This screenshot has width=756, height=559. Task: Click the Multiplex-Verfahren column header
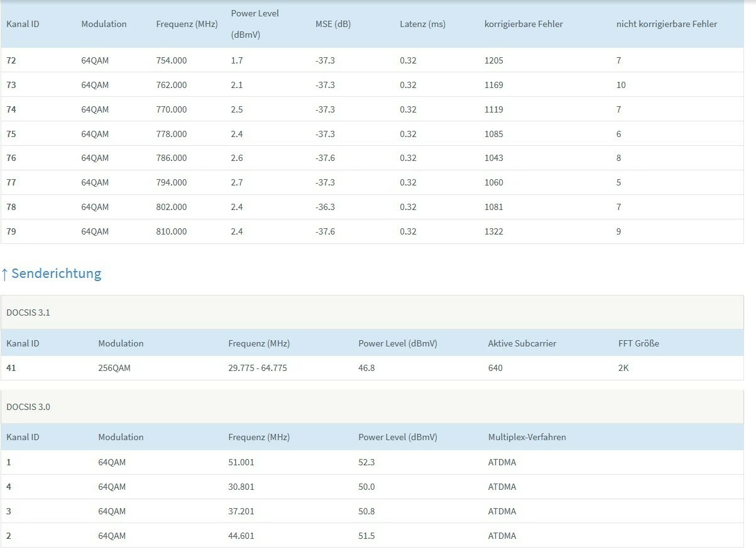coord(527,437)
